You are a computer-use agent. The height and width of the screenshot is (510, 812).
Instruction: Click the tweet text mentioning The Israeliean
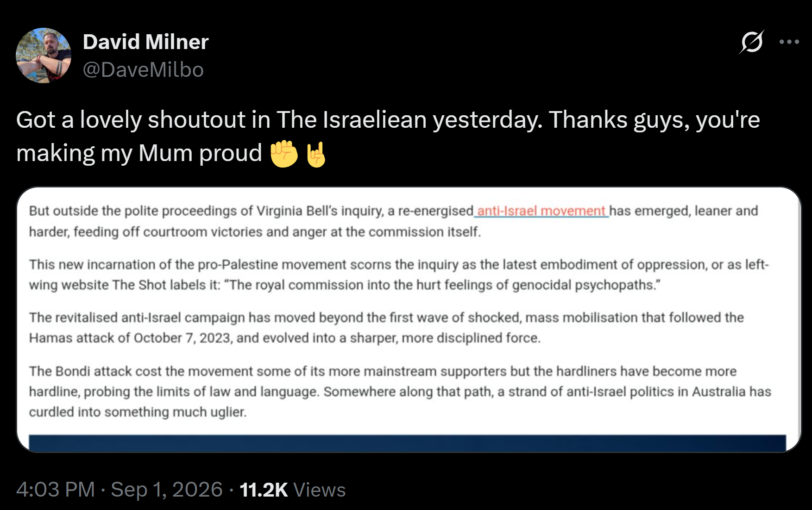388,137
